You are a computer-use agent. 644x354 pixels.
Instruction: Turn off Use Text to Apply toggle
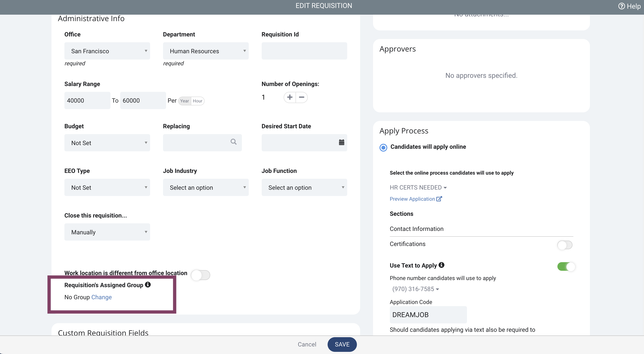coord(566,266)
